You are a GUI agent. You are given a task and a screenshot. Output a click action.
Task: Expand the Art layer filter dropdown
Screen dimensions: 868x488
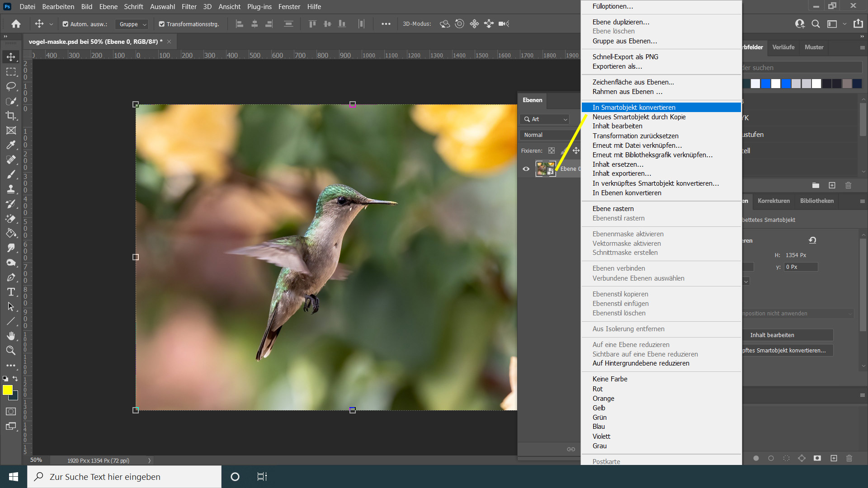pos(546,119)
